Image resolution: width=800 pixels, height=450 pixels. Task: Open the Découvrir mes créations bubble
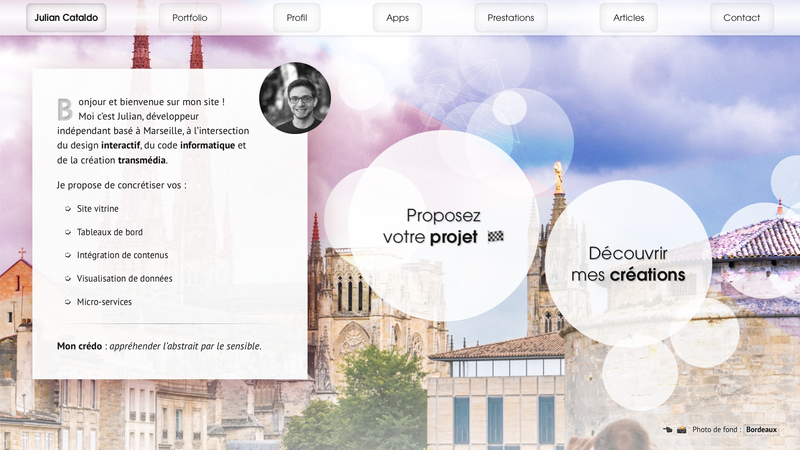point(628,264)
